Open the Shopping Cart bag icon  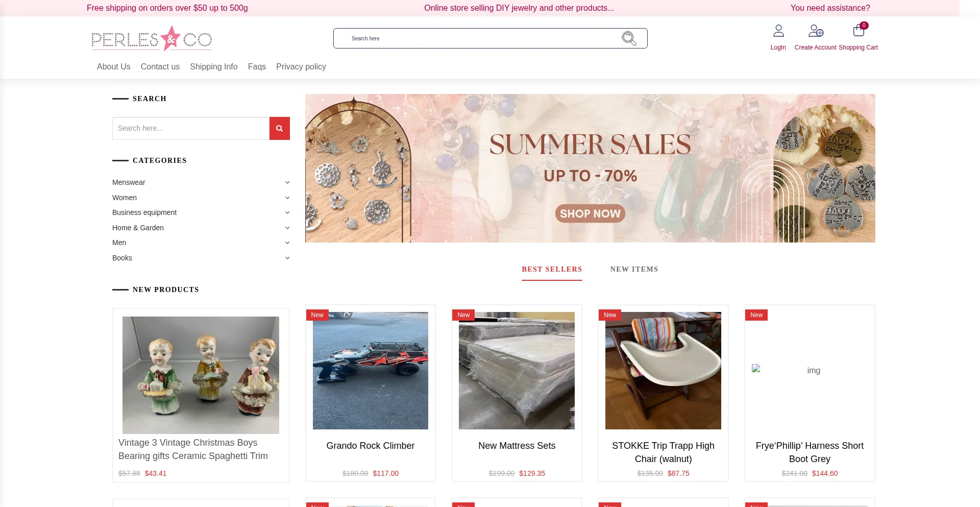coord(859,31)
